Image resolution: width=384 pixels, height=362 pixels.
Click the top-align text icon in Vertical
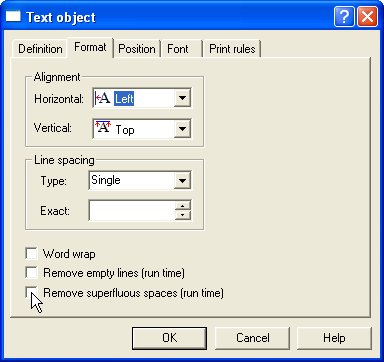pyautogui.click(x=103, y=128)
